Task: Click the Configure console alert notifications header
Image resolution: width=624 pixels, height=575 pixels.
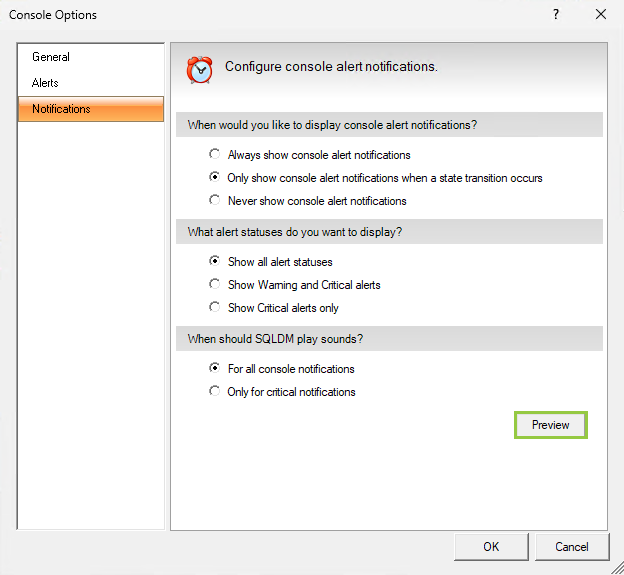Action: [x=331, y=67]
